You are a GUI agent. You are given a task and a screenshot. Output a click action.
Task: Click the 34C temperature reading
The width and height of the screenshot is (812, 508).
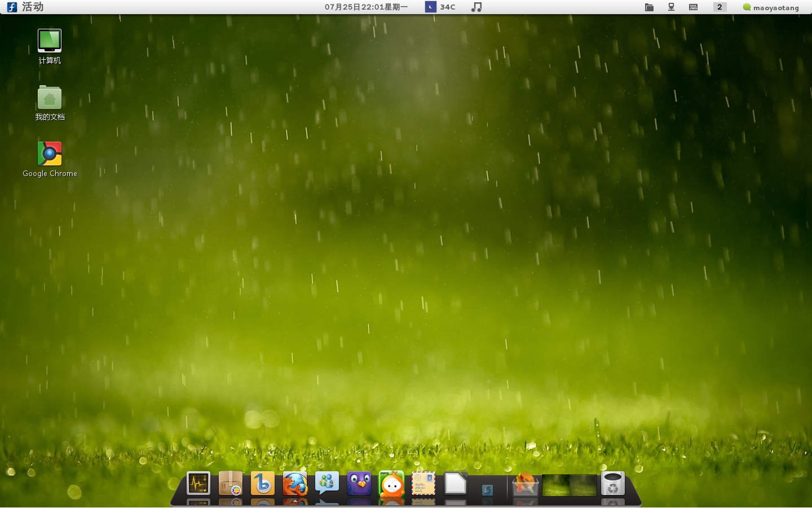point(448,7)
